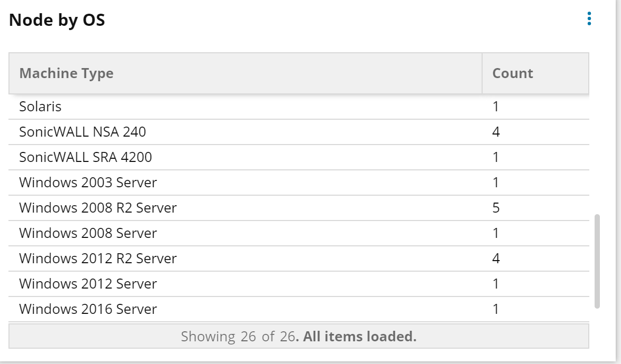Click count 1 for Solaris
This screenshot has height=364, width=621.
[x=495, y=107]
